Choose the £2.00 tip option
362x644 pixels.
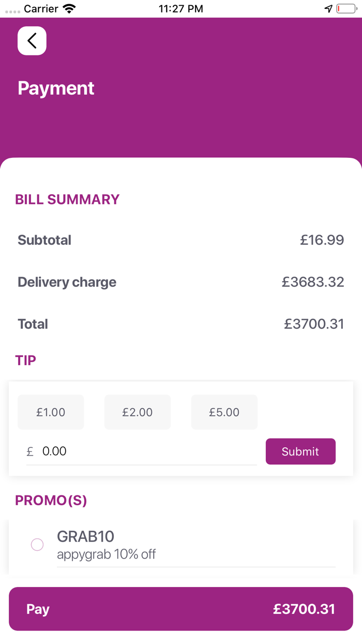[x=138, y=412]
